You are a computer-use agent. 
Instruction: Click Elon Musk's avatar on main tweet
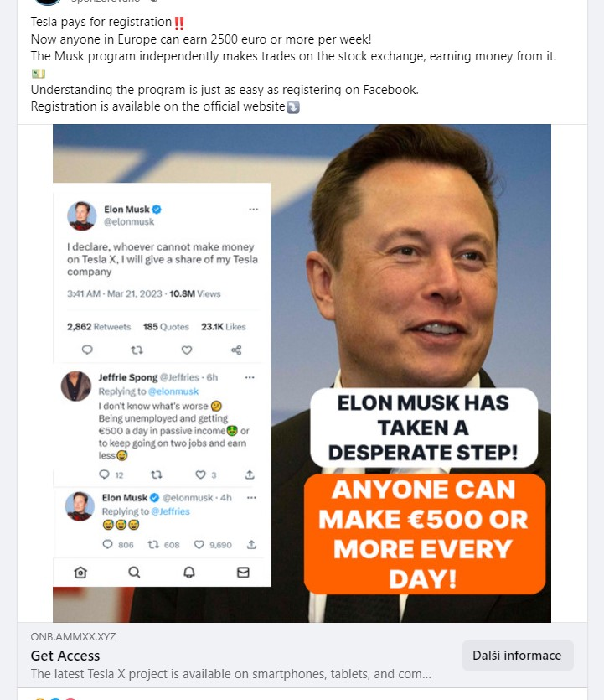click(81, 215)
